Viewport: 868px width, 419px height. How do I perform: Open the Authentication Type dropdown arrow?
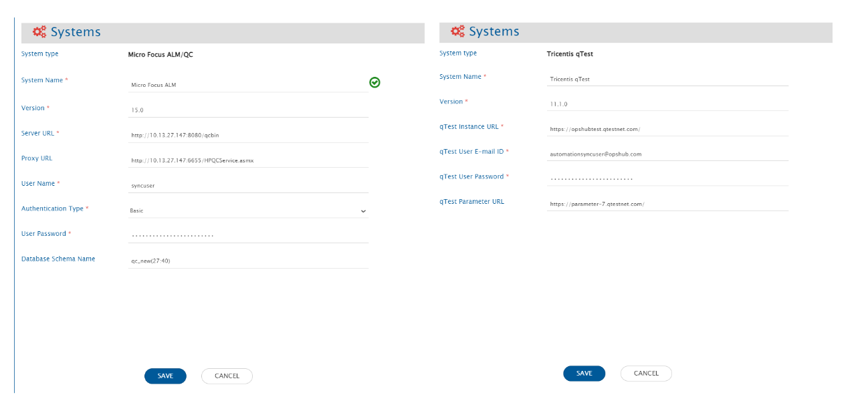[x=363, y=211]
